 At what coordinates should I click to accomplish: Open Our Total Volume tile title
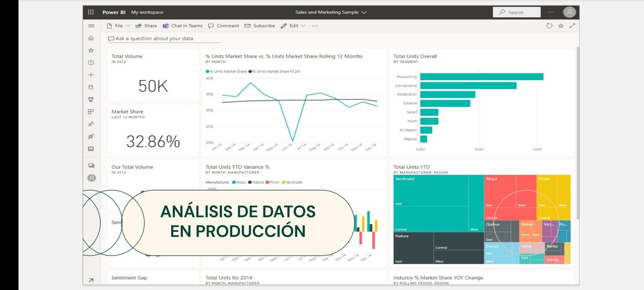(x=132, y=167)
